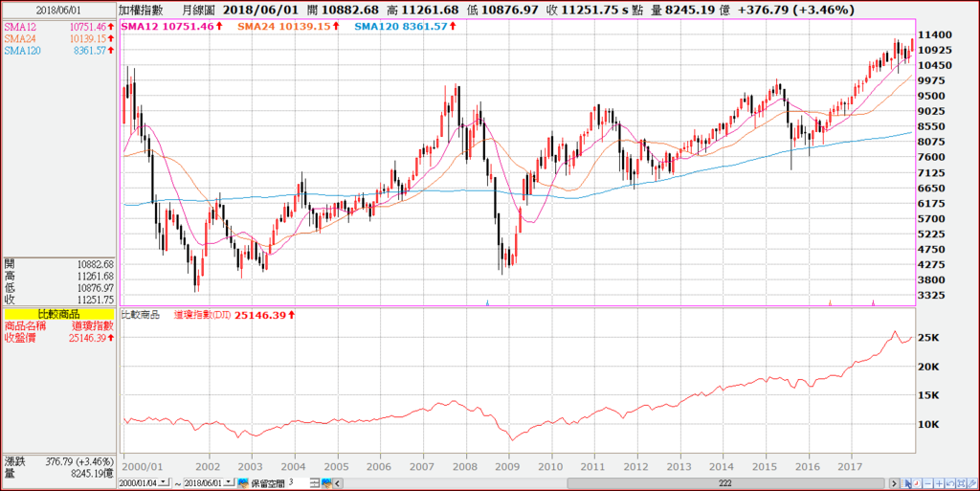Click the SMA120 label in the left panel
980x491 pixels.
(22, 51)
